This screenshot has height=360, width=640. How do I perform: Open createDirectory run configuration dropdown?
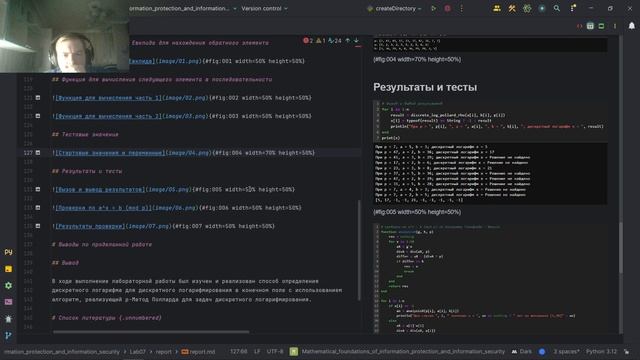(394, 8)
